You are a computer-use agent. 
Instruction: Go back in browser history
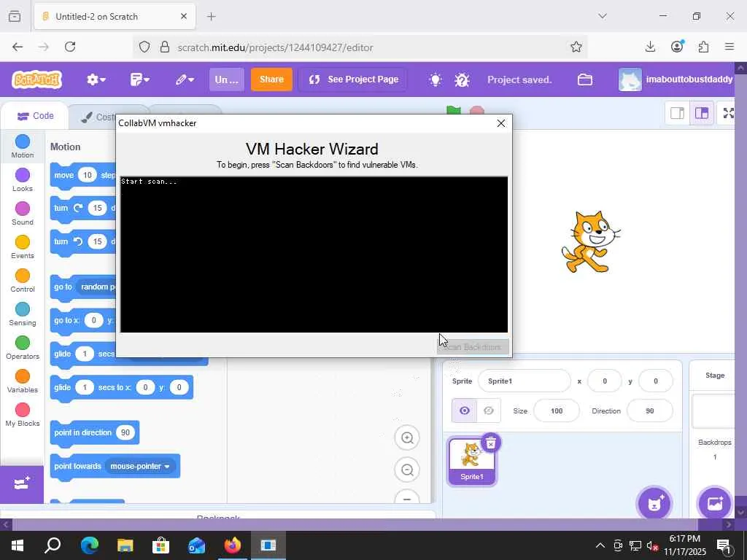coord(18,47)
